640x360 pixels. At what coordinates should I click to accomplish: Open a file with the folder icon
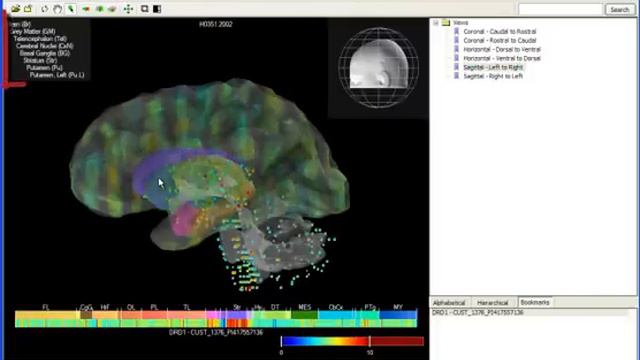pyautogui.click(x=16, y=9)
